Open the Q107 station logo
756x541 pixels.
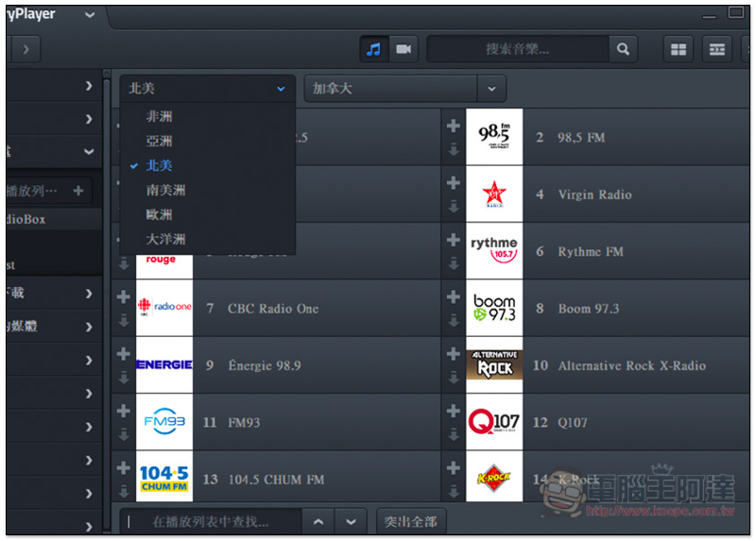[x=494, y=421]
